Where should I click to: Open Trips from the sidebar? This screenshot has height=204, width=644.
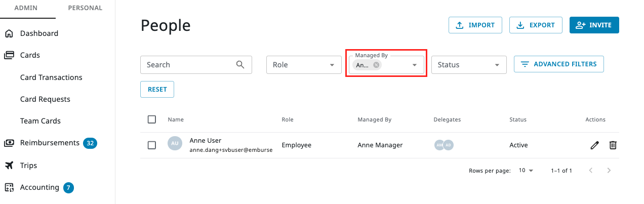click(28, 166)
